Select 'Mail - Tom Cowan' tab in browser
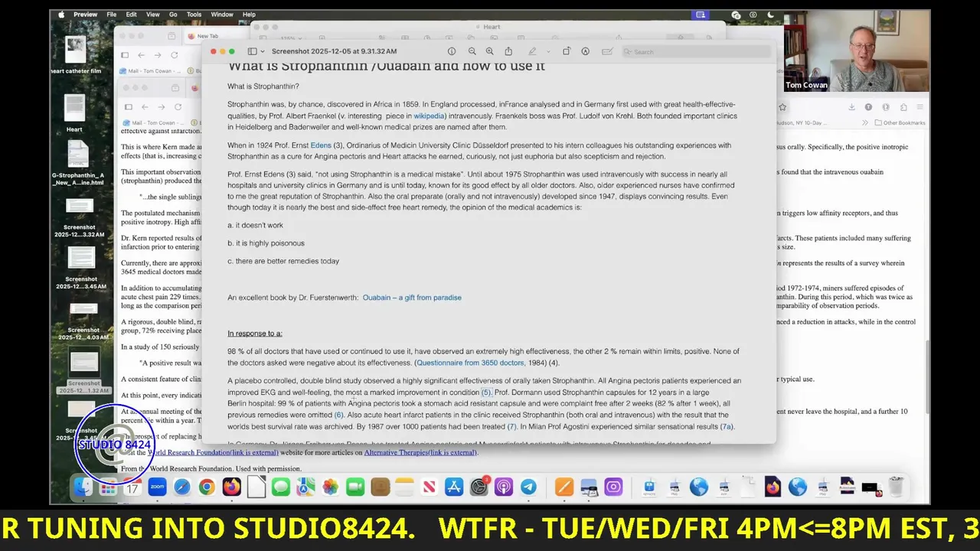 tap(150, 71)
